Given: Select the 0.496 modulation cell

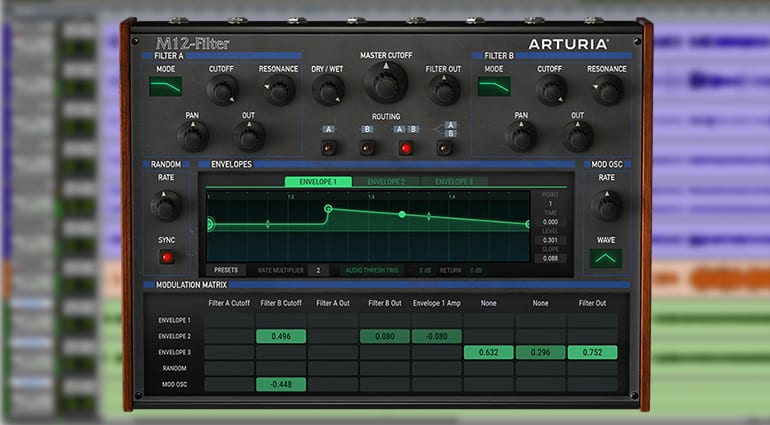Looking at the screenshot, I should click(x=281, y=337).
